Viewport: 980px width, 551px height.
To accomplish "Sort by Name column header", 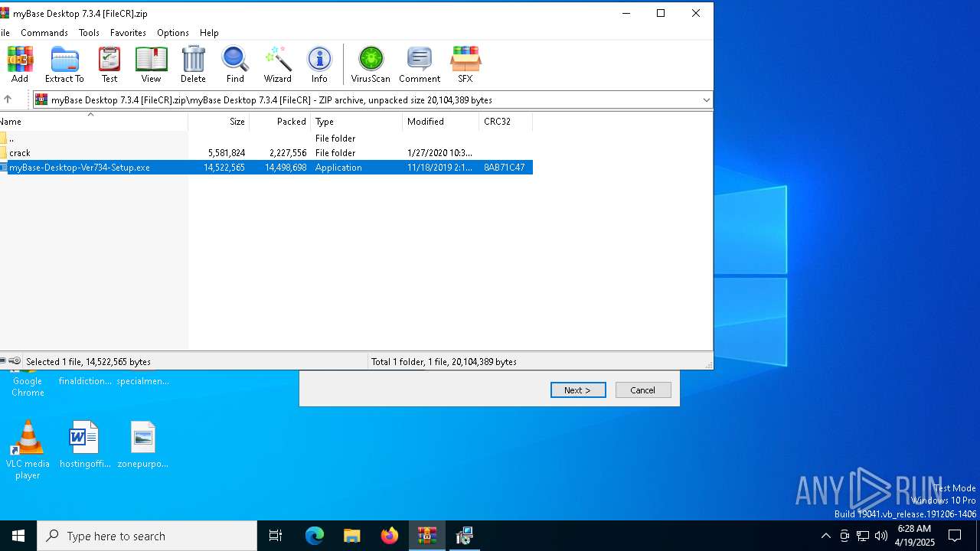I will pos(93,122).
